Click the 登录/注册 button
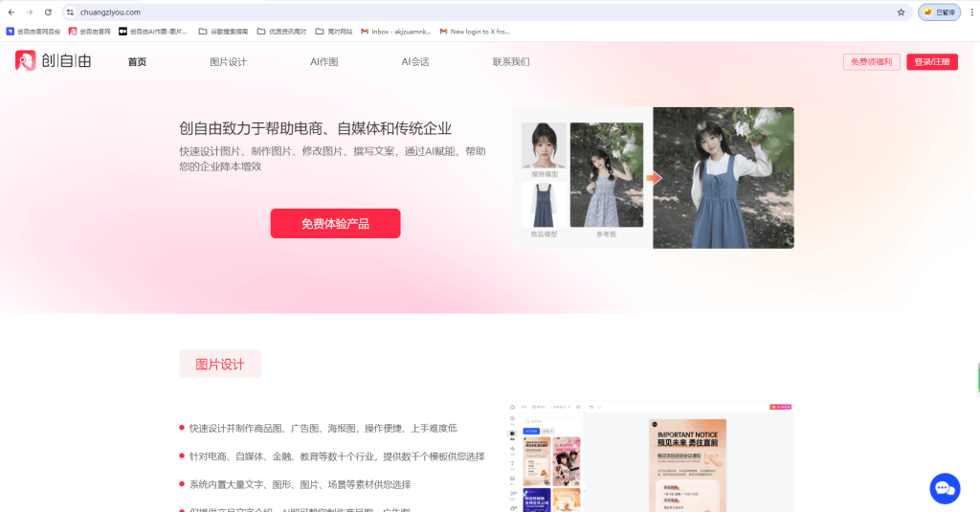The height and width of the screenshot is (512, 980). [931, 62]
